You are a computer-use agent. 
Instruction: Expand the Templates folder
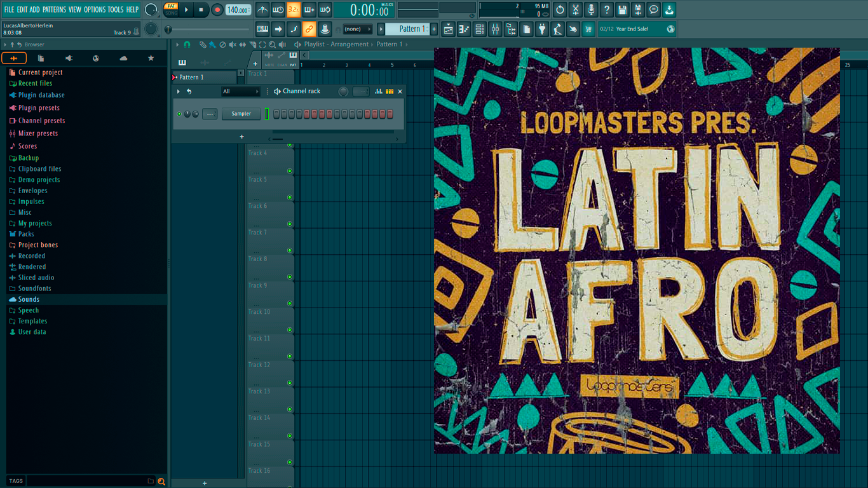[32, 321]
